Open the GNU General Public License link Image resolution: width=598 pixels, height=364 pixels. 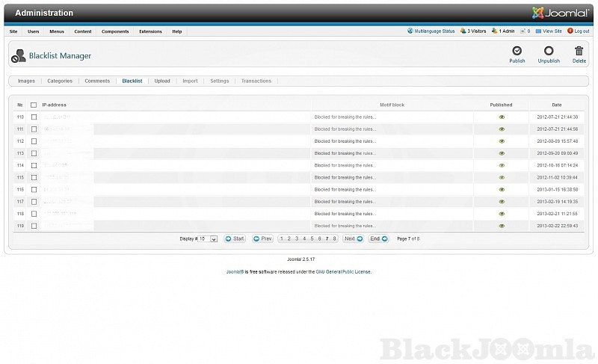[343, 272]
